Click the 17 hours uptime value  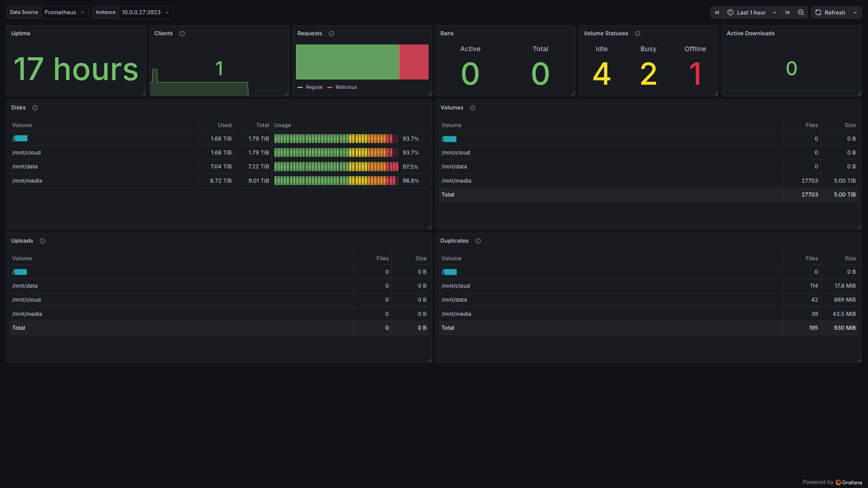(x=76, y=69)
